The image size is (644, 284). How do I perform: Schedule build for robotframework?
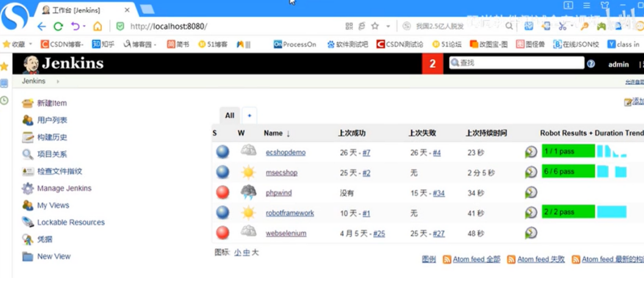pos(531,213)
